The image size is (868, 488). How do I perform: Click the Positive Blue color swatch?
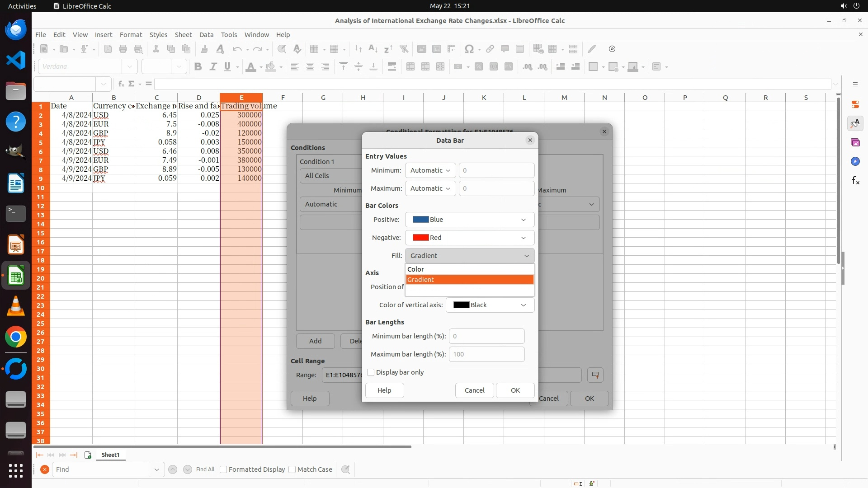tap(420, 220)
